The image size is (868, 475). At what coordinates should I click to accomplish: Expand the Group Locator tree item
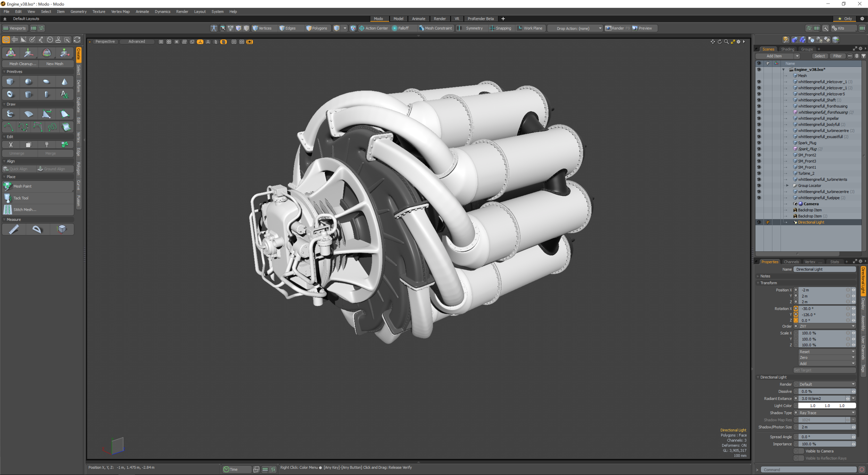[787, 185]
